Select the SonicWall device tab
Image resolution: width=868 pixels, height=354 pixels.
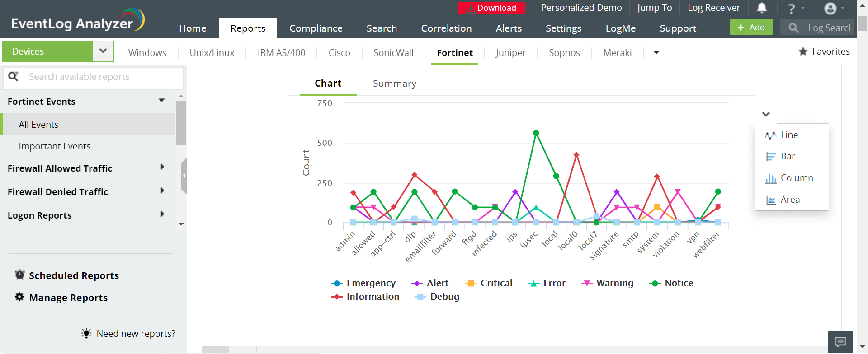point(393,53)
